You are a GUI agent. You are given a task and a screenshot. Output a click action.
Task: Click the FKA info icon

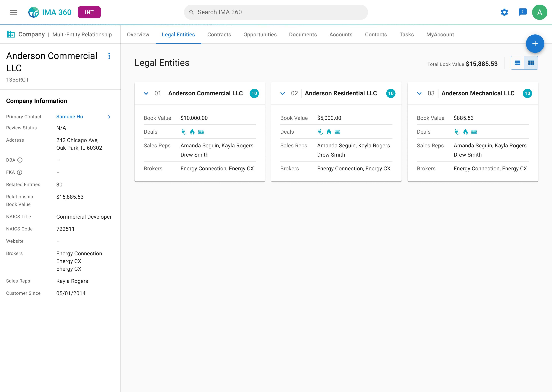pyautogui.click(x=20, y=172)
